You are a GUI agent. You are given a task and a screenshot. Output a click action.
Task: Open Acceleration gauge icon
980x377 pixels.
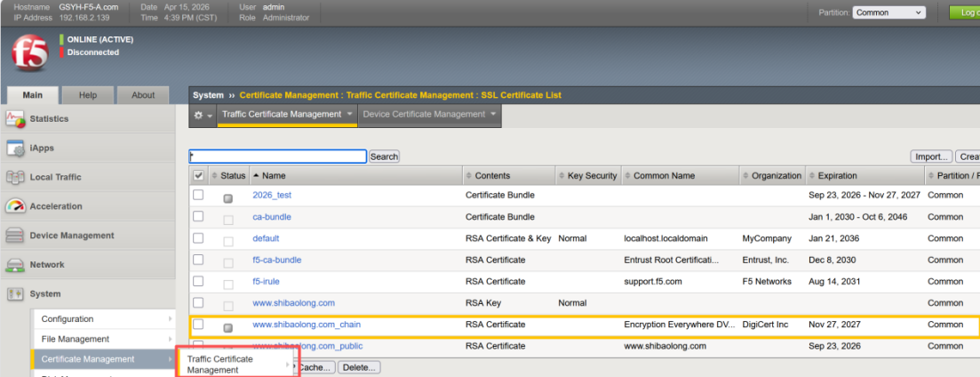coord(15,206)
